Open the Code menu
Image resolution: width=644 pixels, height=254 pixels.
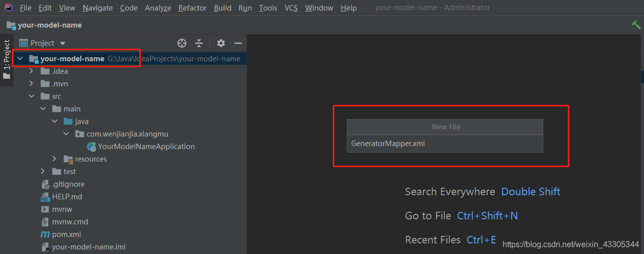coord(129,8)
